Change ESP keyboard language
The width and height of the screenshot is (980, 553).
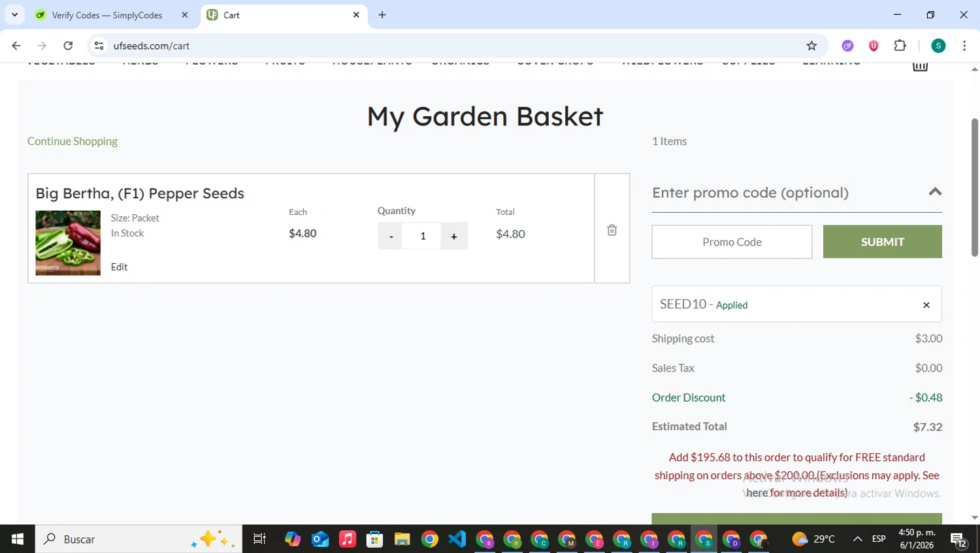click(x=879, y=539)
